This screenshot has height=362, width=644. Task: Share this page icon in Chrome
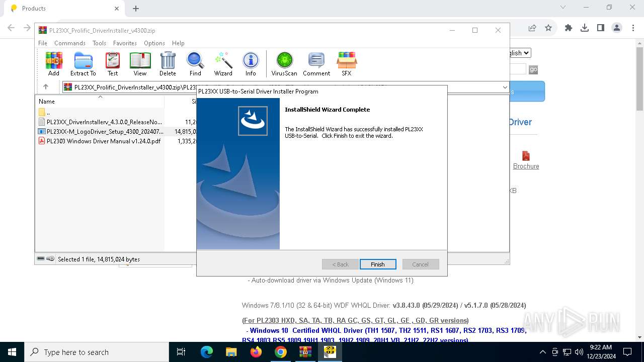click(532, 28)
